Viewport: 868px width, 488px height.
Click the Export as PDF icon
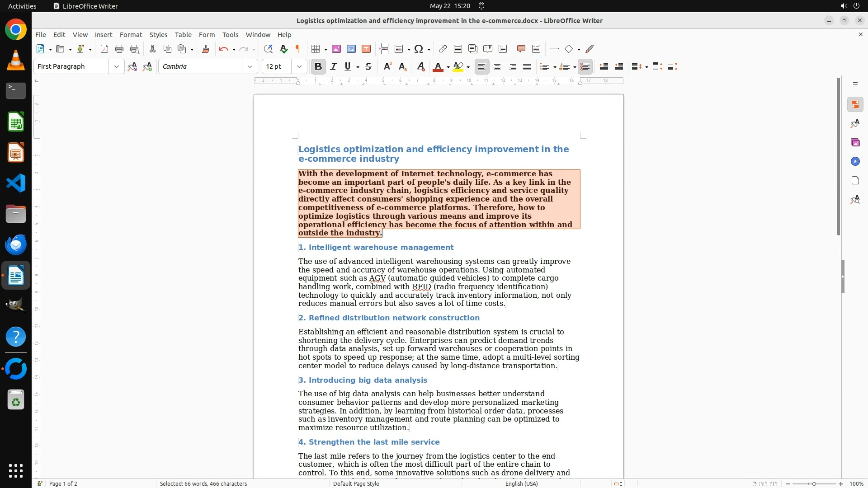(104, 49)
